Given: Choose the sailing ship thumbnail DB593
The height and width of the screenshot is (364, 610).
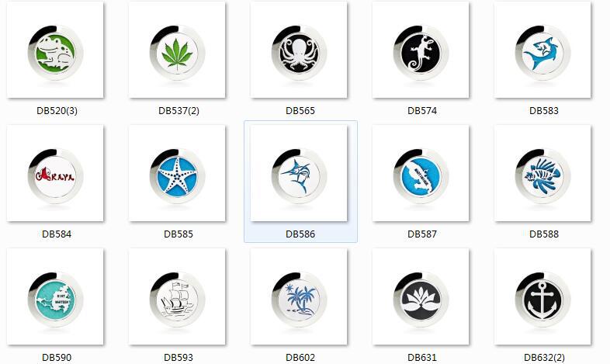Looking at the screenshot, I should (x=177, y=296).
